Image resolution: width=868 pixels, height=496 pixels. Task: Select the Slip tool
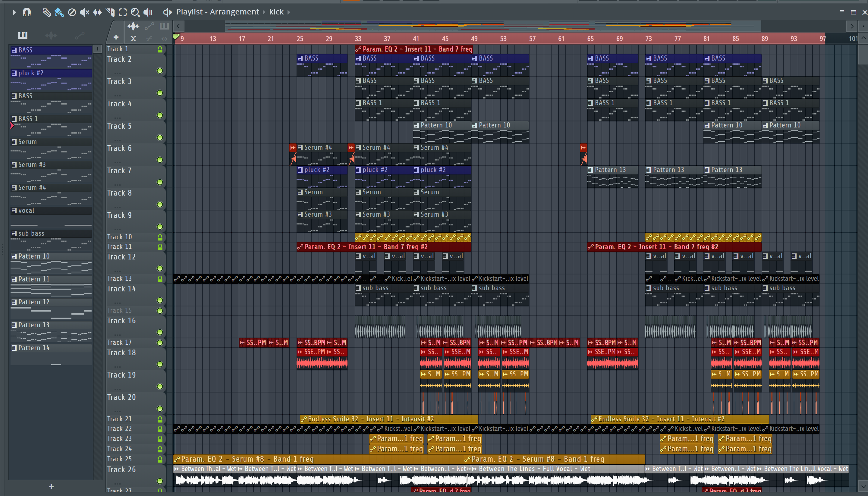coord(97,13)
